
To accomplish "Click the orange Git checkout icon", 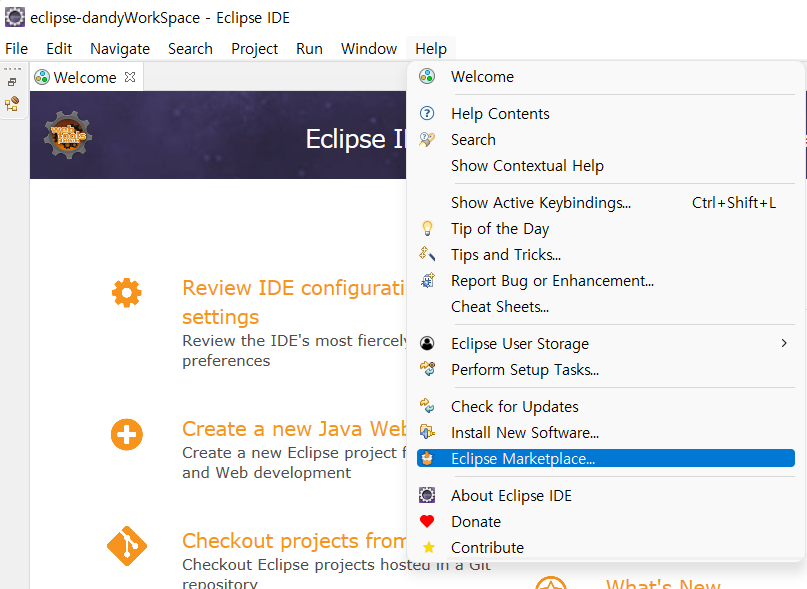I will tap(127, 546).
